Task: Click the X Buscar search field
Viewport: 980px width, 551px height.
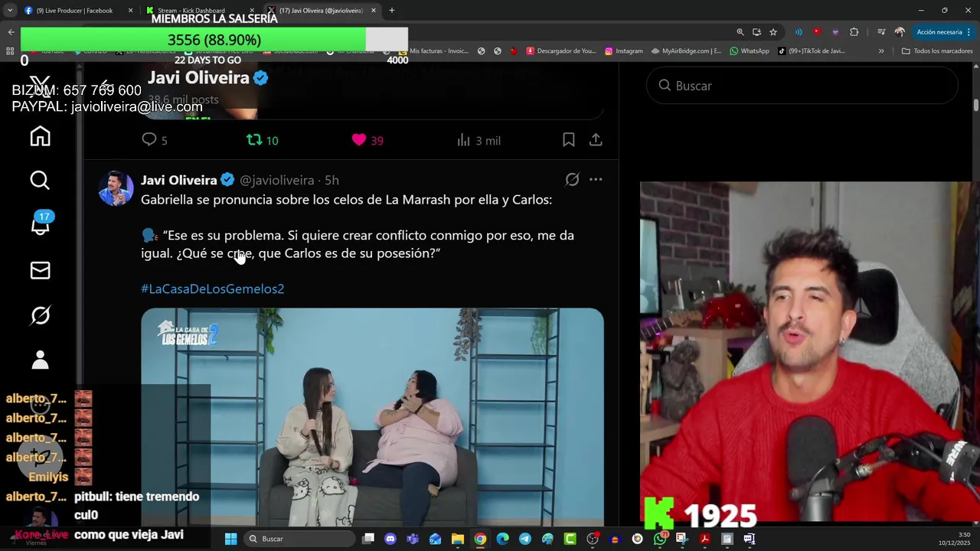Action: [x=802, y=86]
